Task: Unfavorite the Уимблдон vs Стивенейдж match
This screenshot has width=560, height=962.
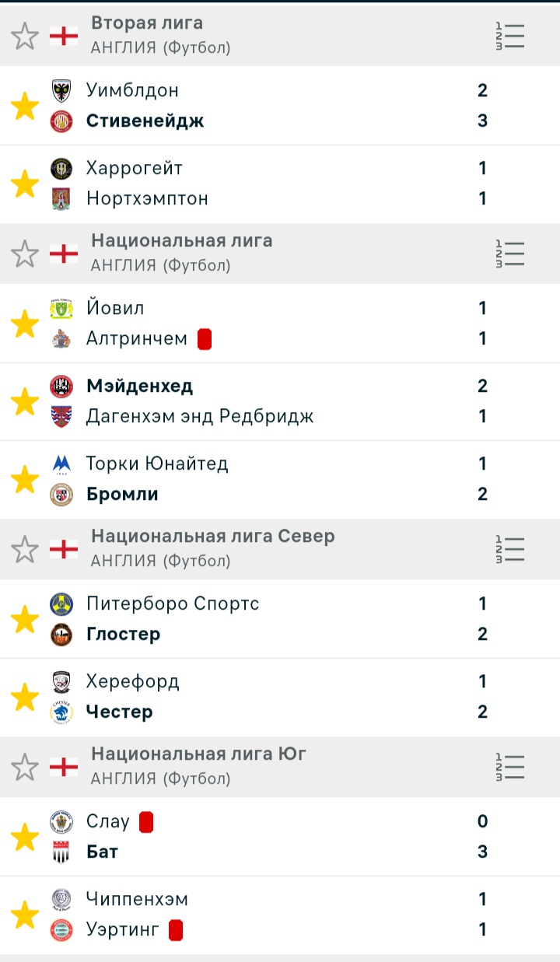Action: (25, 106)
